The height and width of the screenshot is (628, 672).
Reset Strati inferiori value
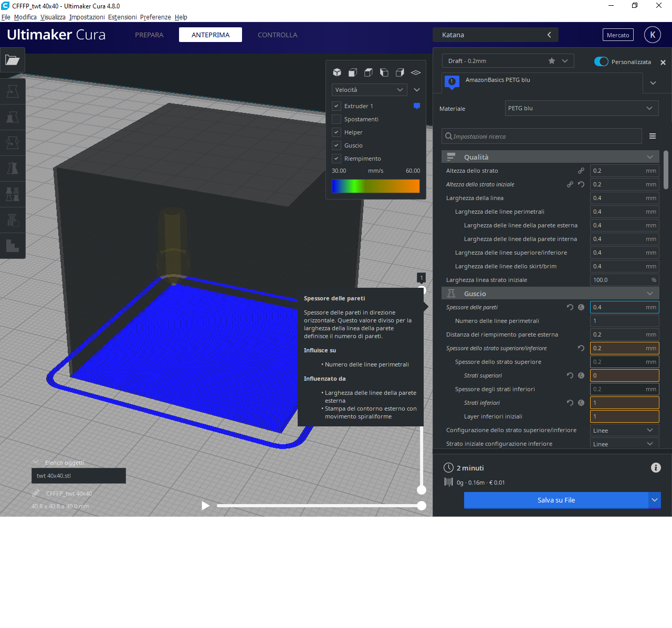coord(570,403)
